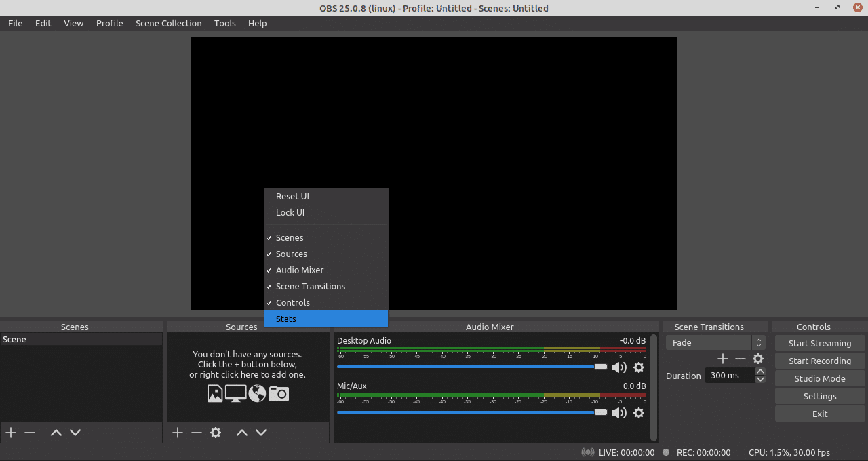Add a new source with the plus icon
This screenshot has width=868, height=461.
pos(177,432)
